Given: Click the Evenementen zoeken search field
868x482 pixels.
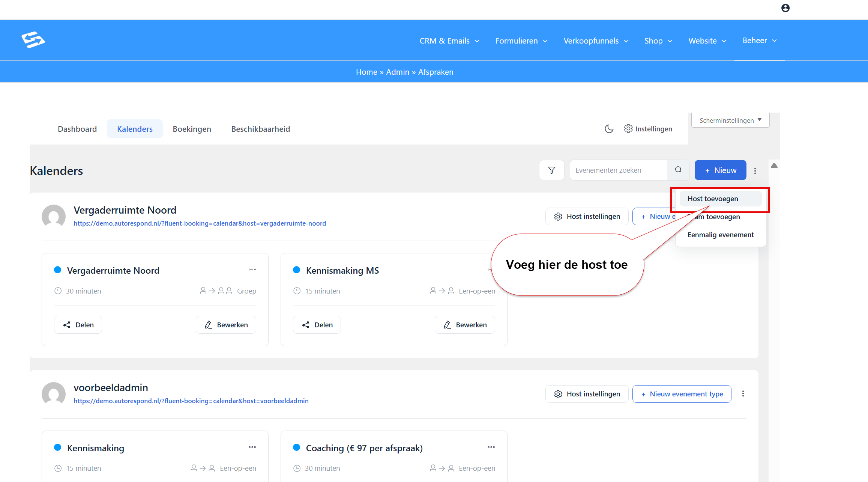Looking at the screenshot, I should pos(619,170).
